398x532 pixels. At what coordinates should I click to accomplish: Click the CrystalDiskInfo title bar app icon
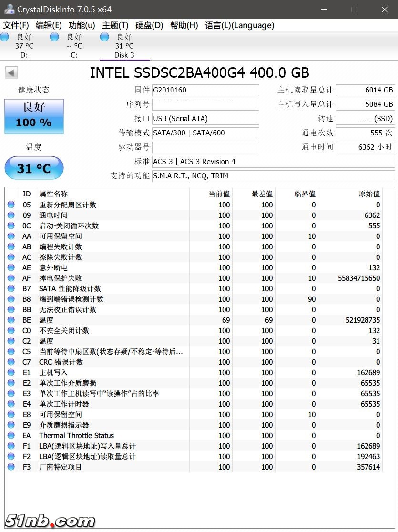(9, 9)
